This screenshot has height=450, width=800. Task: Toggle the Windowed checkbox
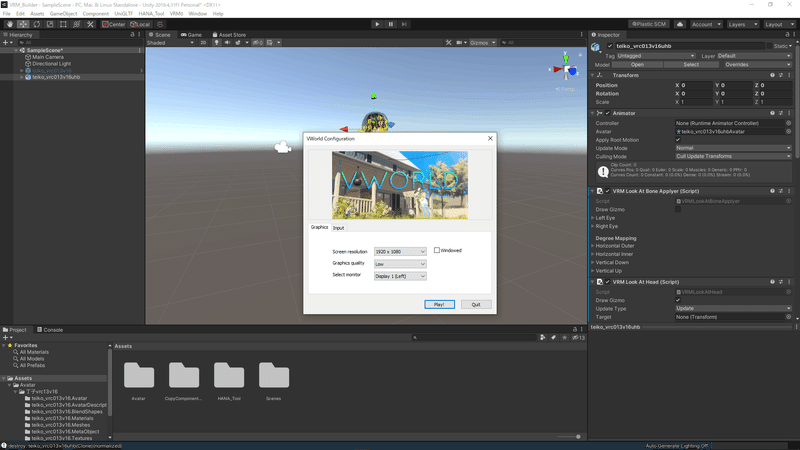pyautogui.click(x=437, y=250)
